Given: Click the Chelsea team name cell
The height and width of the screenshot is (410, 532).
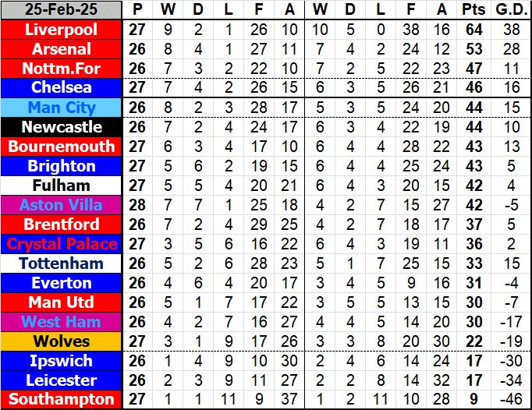Looking at the screenshot, I should (x=61, y=88).
